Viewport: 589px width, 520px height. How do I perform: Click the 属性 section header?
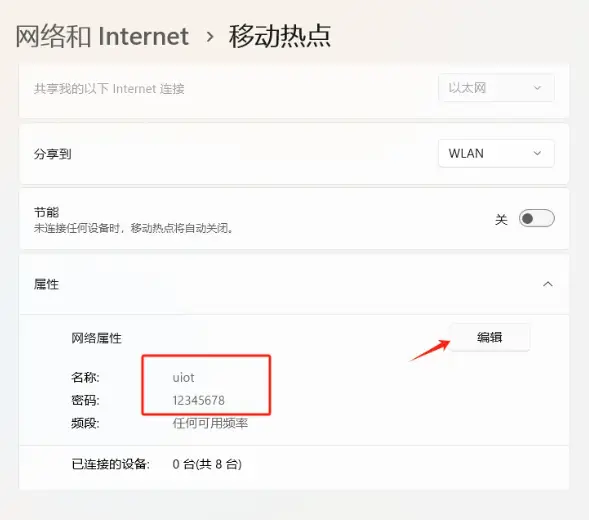click(x=294, y=284)
